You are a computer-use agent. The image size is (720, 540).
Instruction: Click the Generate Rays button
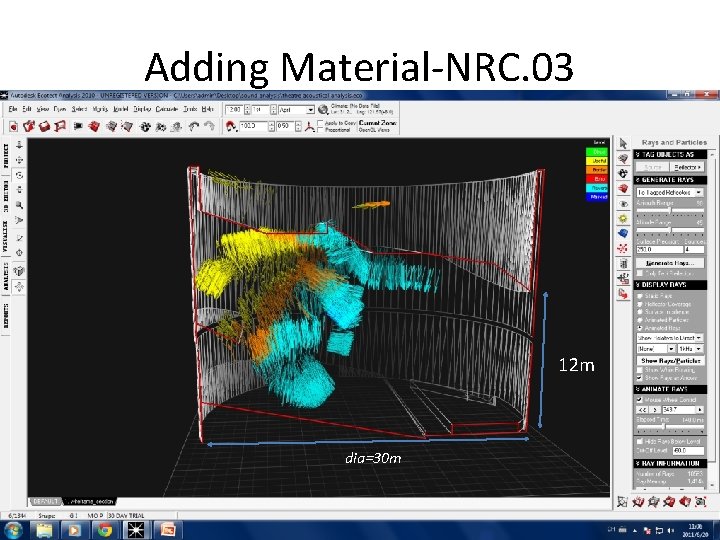point(670,263)
